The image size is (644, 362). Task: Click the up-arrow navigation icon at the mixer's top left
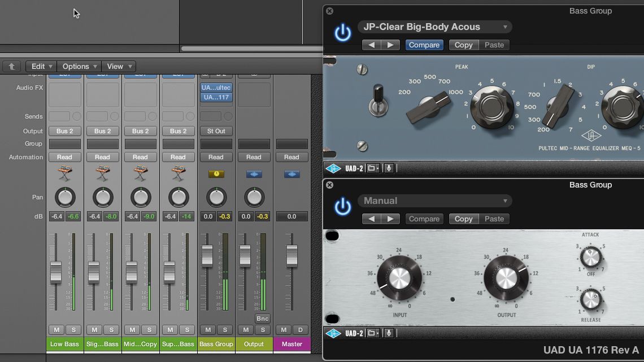pos(11,66)
